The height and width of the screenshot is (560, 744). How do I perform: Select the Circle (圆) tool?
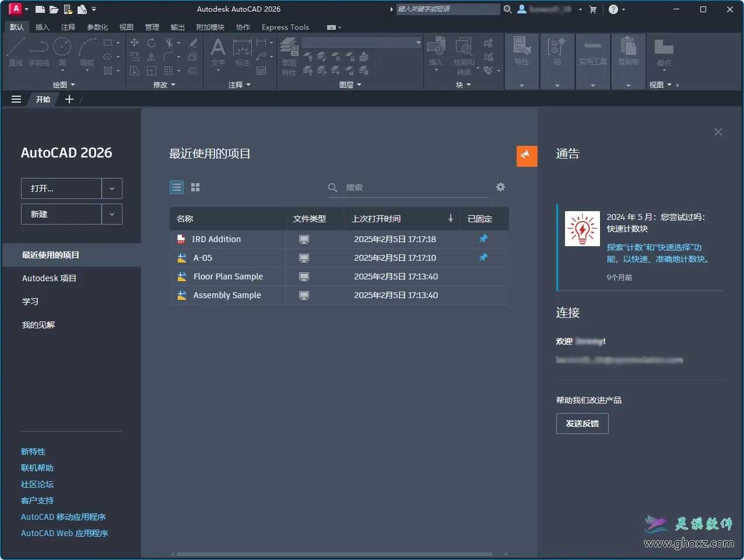(x=62, y=52)
